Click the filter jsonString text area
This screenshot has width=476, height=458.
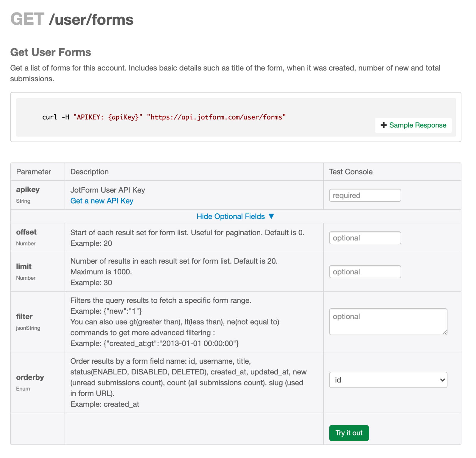(388, 321)
